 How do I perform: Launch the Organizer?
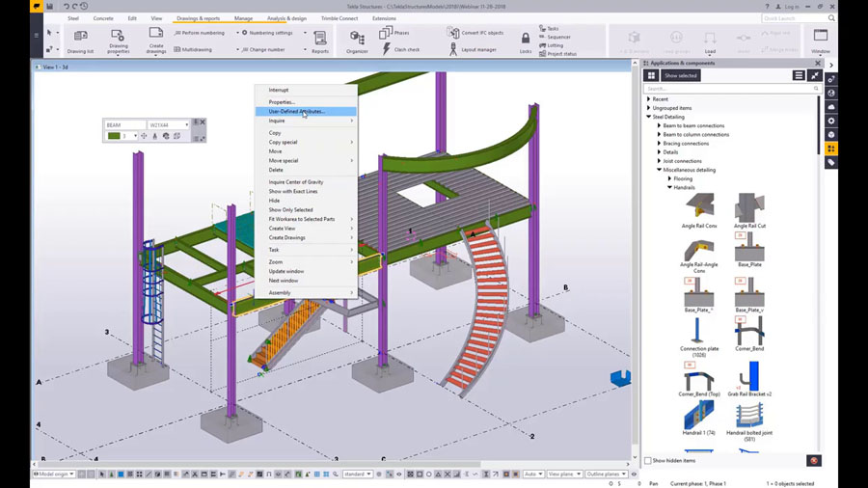pyautogui.click(x=357, y=41)
